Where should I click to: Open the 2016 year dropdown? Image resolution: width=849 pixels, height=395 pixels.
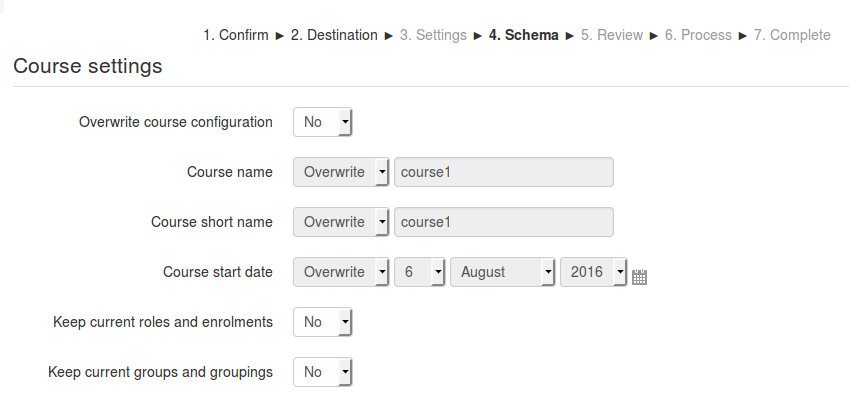[x=593, y=272]
